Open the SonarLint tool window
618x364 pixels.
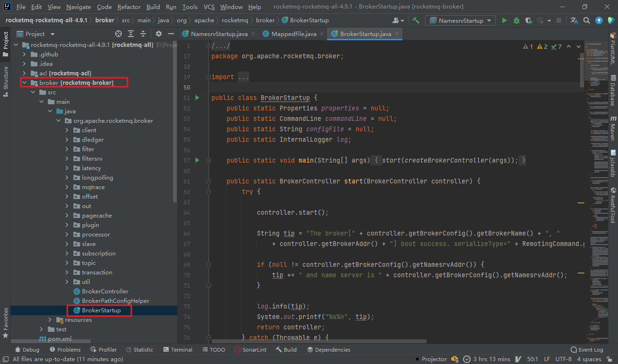pyautogui.click(x=251, y=349)
